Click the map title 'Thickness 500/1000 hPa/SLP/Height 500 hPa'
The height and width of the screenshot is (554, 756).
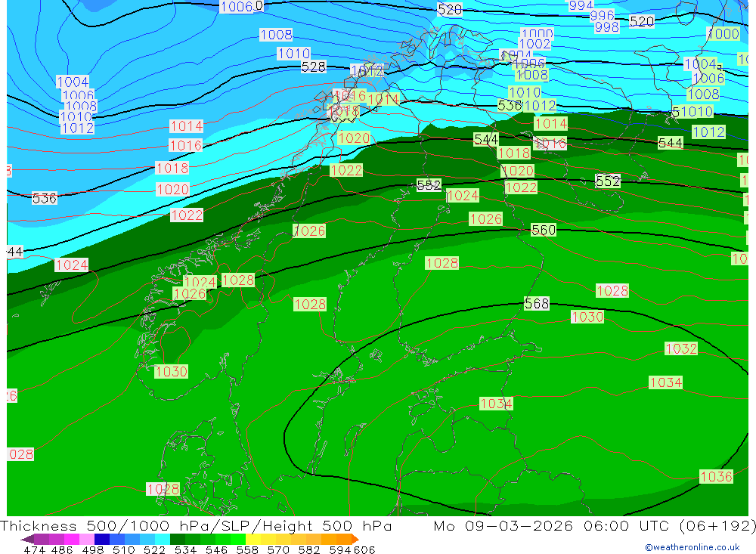197,525
